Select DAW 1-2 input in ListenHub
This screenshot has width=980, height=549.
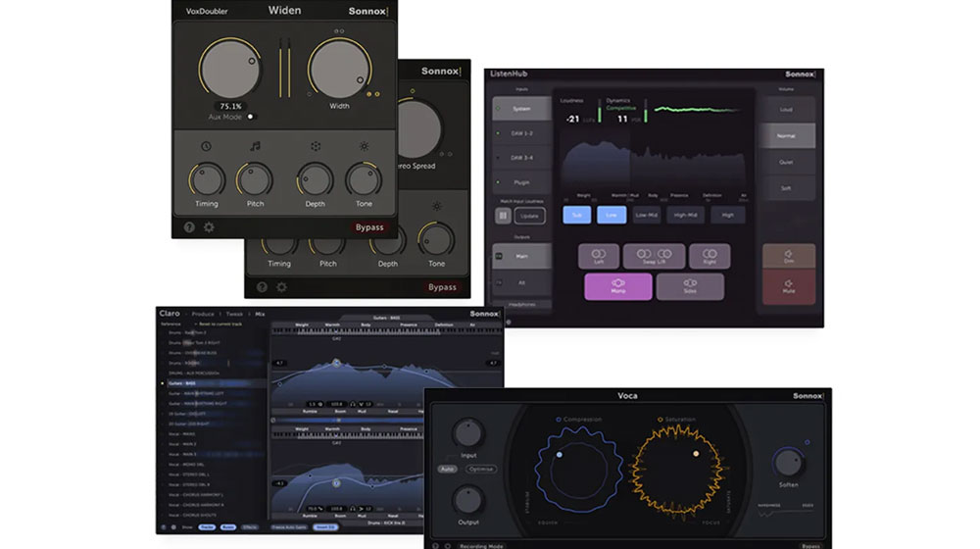[522, 133]
